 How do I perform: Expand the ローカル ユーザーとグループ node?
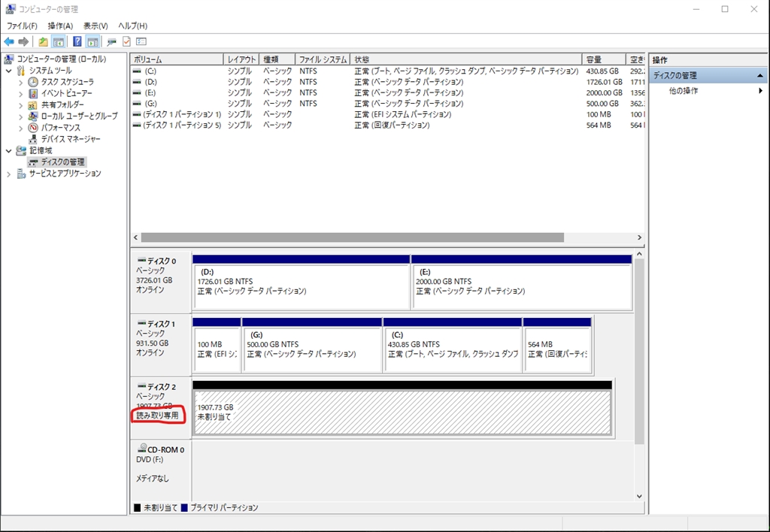(20, 116)
